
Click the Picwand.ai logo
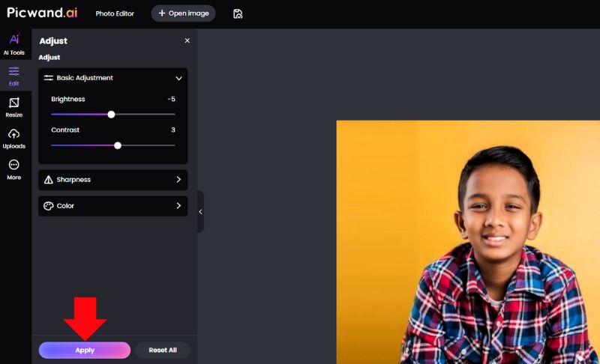tap(41, 13)
